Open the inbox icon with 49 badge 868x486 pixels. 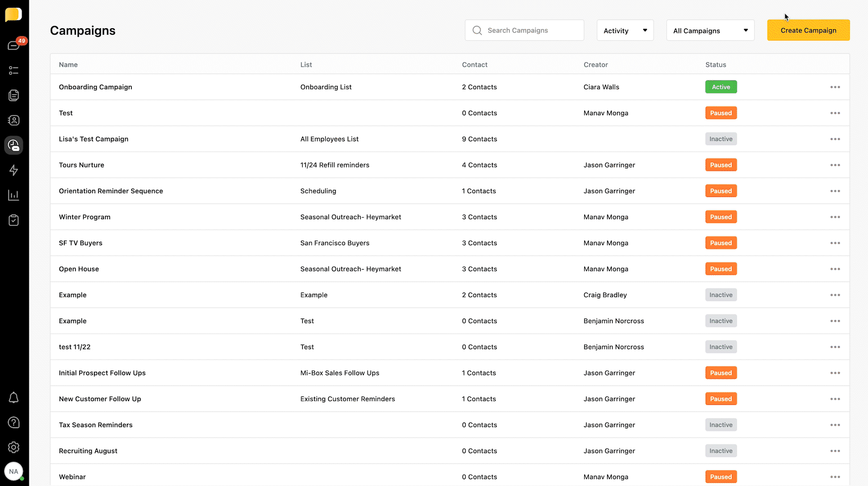click(x=13, y=45)
